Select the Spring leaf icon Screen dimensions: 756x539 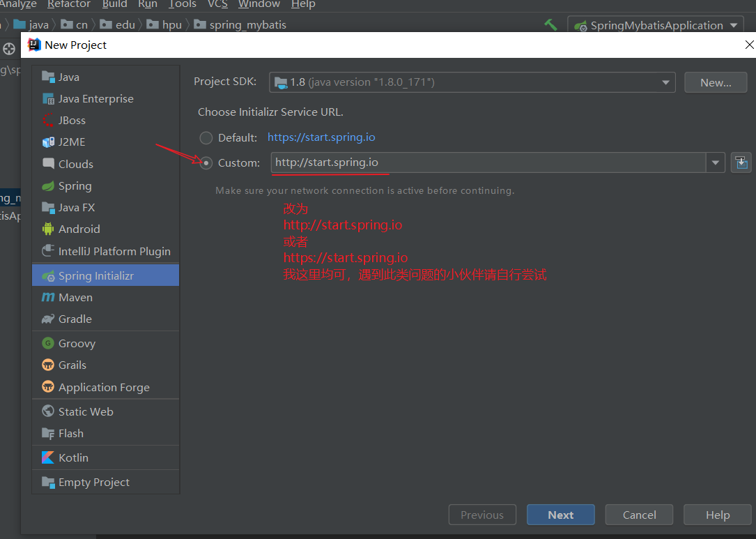click(48, 185)
